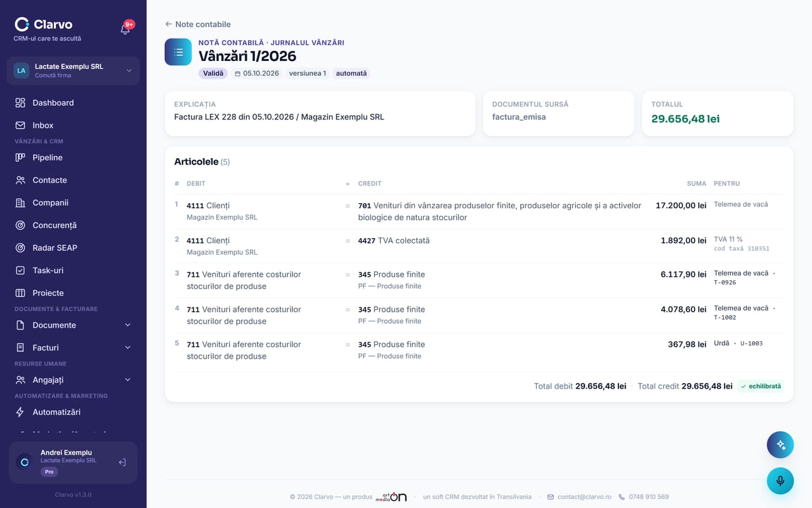Open the AI sparkle assistant button
812x508 pixels.
[780, 445]
